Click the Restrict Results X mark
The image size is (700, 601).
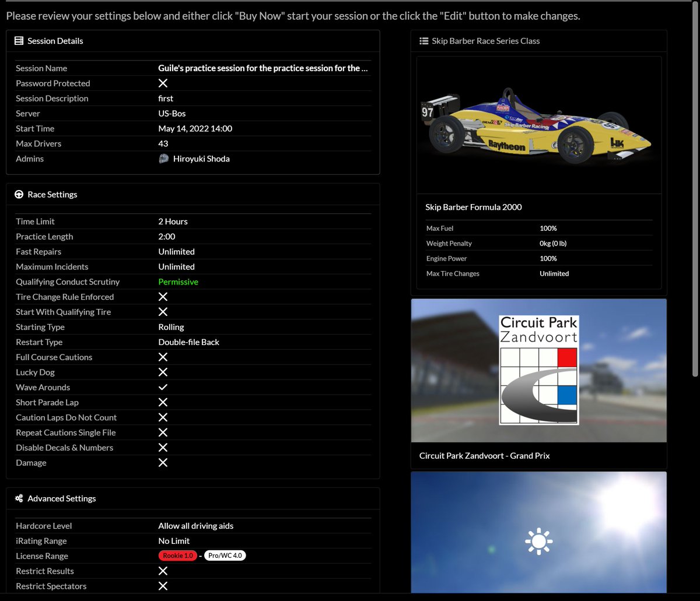click(163, 571)
